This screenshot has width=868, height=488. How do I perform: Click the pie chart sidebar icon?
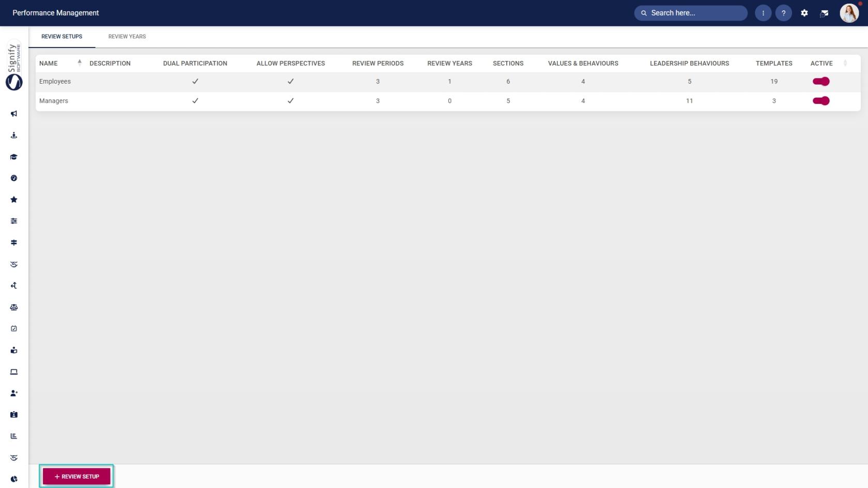point(14,479)
